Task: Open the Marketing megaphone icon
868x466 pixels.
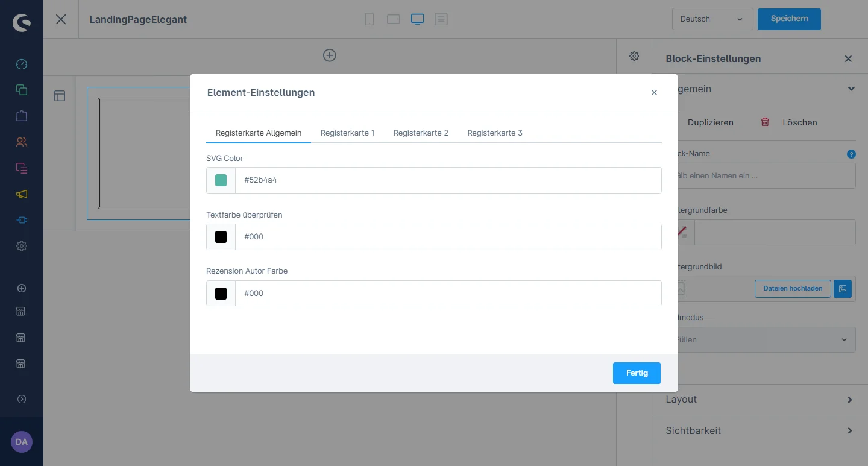Action: point(22,194)
